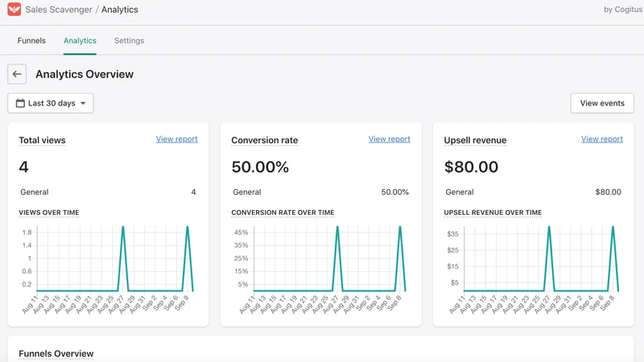Click the Upsell revenue card heading
Viewport: 644px width, 362px height.
point(475,140)
